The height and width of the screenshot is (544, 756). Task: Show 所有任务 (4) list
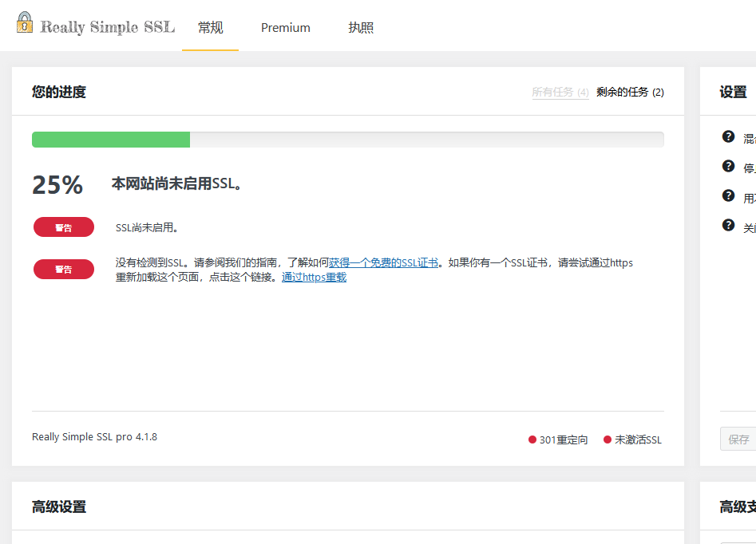[560, 93]
